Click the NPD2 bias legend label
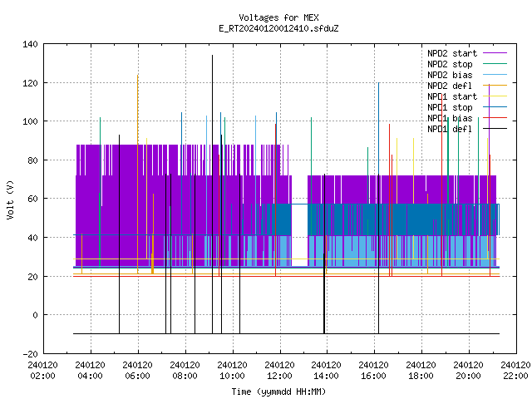Image resolution: width=532 pixels, height=399 pixels. (450, 75)
